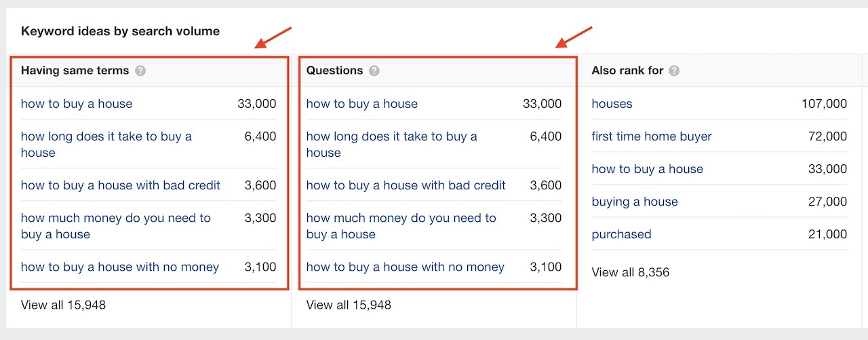Open 'bad credit' keyword in Questions column
The height and width of the screenshot is (340, 868).
406,185
